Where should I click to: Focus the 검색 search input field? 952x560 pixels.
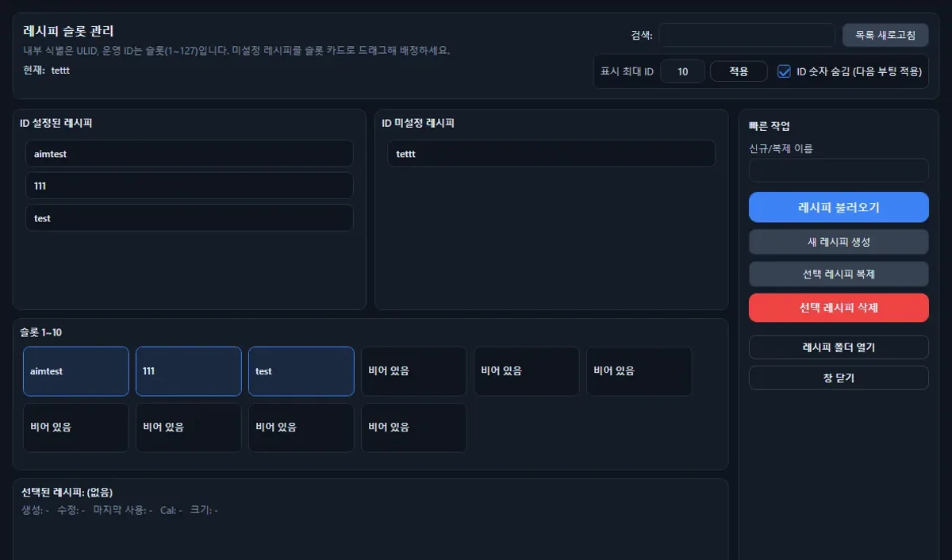pyautogui.click(x=747, y=35)
